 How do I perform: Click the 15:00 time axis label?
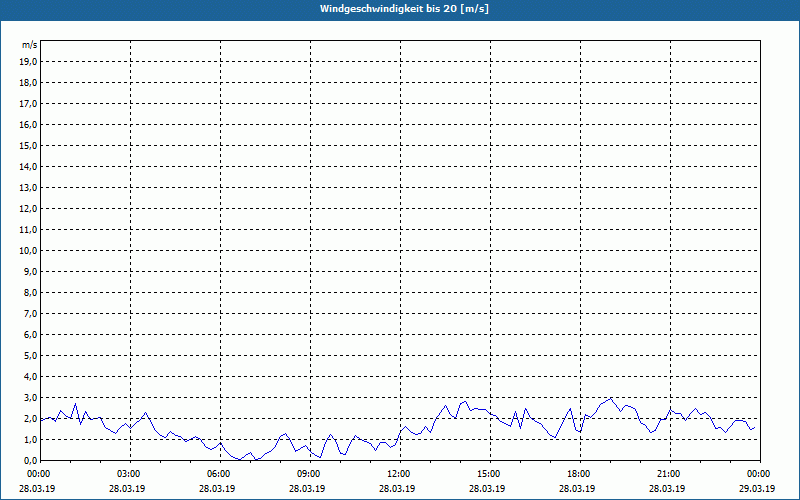(x=490, y=474)
